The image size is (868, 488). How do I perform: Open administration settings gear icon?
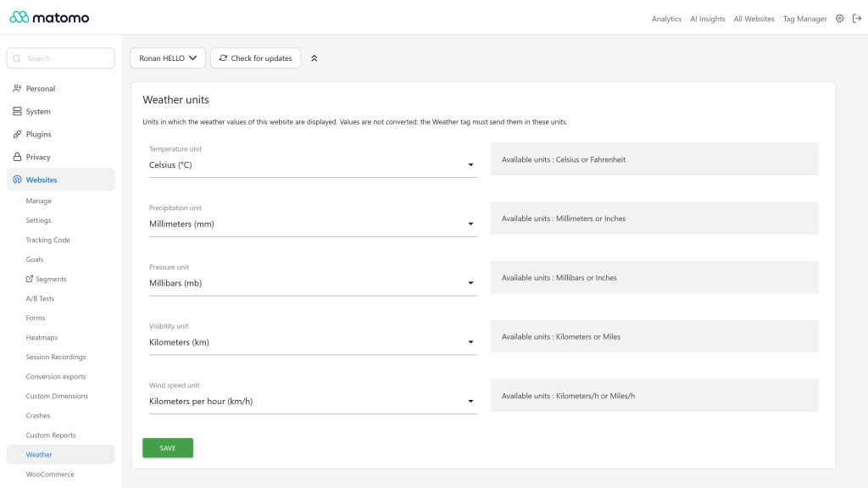(840, 19)
